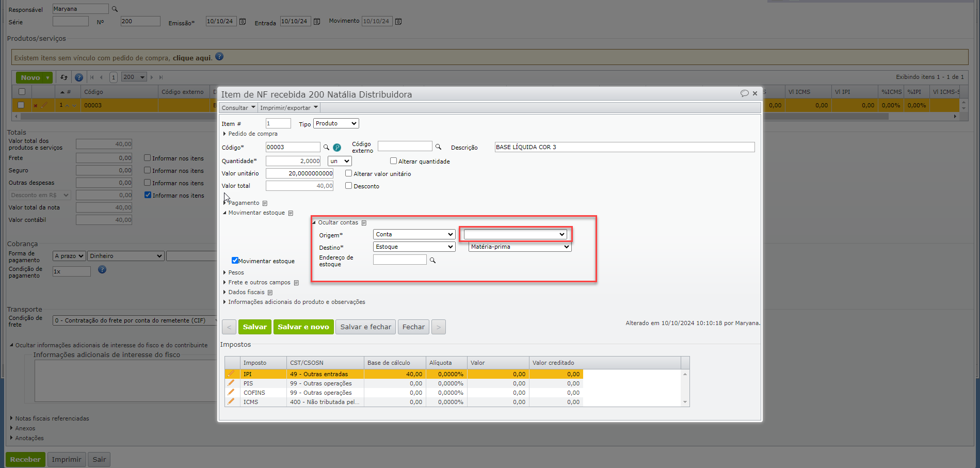Click into the Valor unitário input field

tap(299, 173)
